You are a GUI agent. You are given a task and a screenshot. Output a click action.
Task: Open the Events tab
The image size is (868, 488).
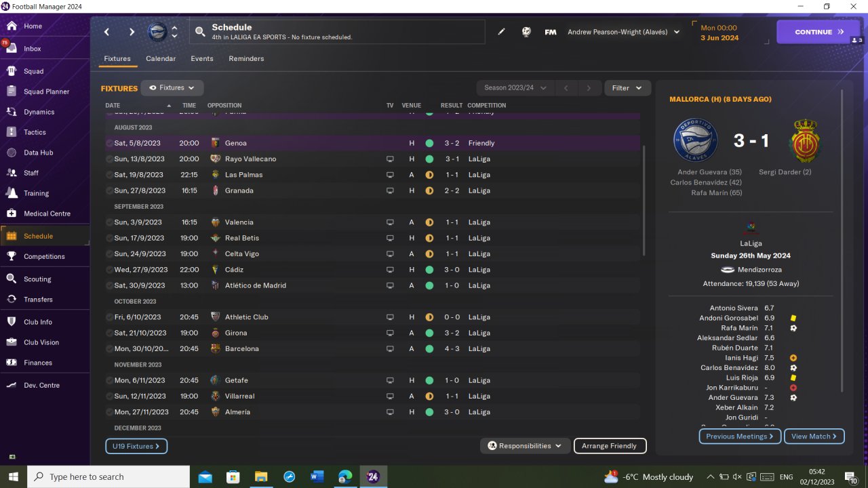pyautogui.click(x=202, y=59)
